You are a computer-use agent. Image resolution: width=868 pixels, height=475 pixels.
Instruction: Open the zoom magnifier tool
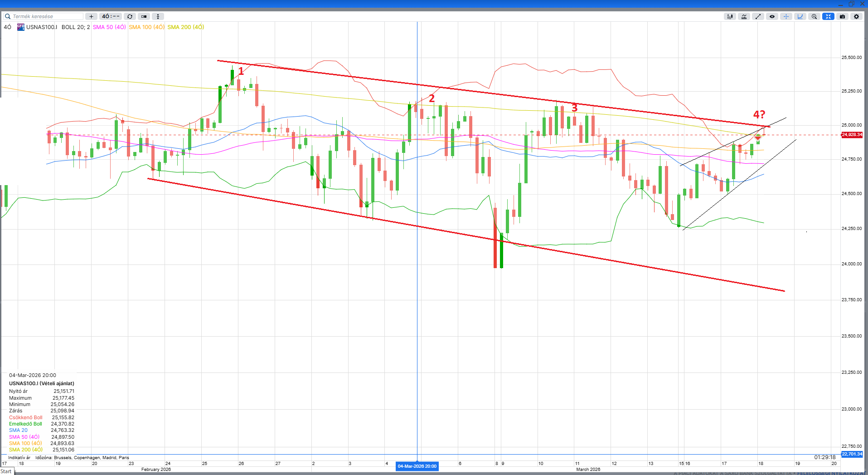pyautogui.click(x=814, y=16)
